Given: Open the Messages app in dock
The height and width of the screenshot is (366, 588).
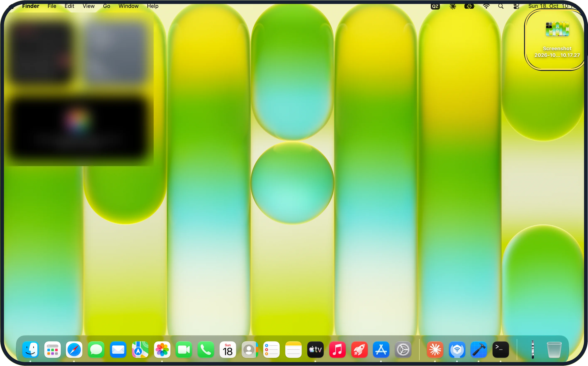Looking at the screenshot, I should pos(96,350).
